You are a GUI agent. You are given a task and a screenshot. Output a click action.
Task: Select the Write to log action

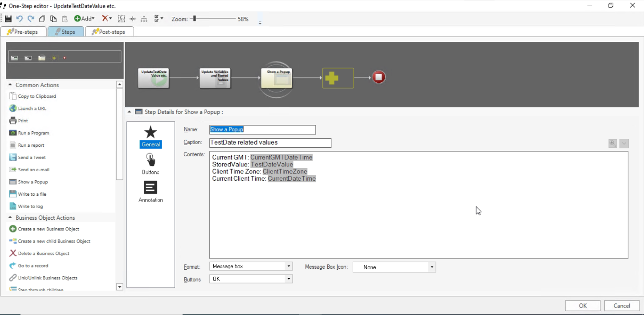[29, 206]
